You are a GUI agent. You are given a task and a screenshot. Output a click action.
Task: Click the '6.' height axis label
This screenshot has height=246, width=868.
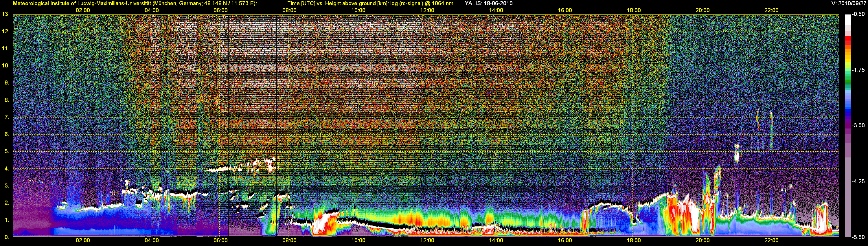7,134
